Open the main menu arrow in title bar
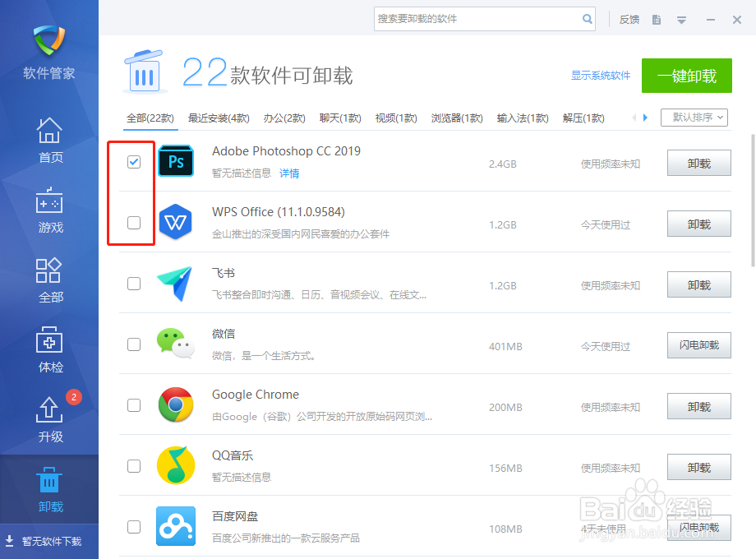This screenshot has height=559, width=756. pyautogui.click(x=681, y=19)
